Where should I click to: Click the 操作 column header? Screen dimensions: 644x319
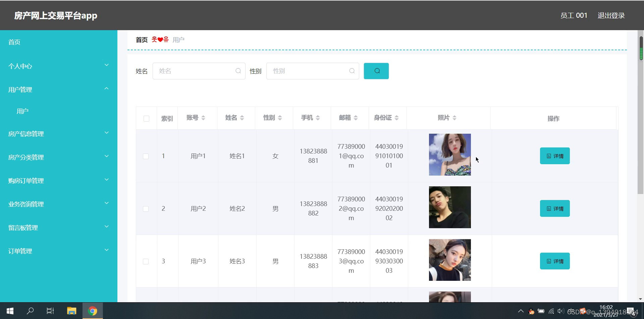click(553, 118)
